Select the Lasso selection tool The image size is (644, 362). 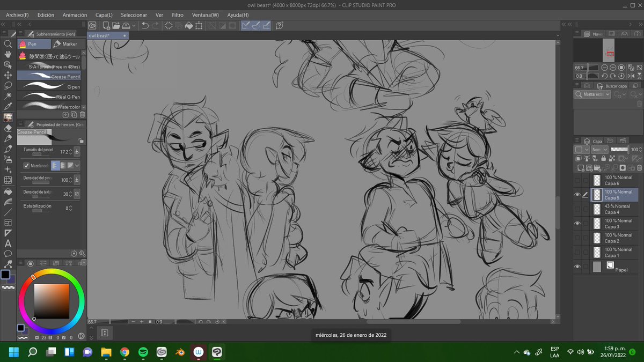coord(8,86)
